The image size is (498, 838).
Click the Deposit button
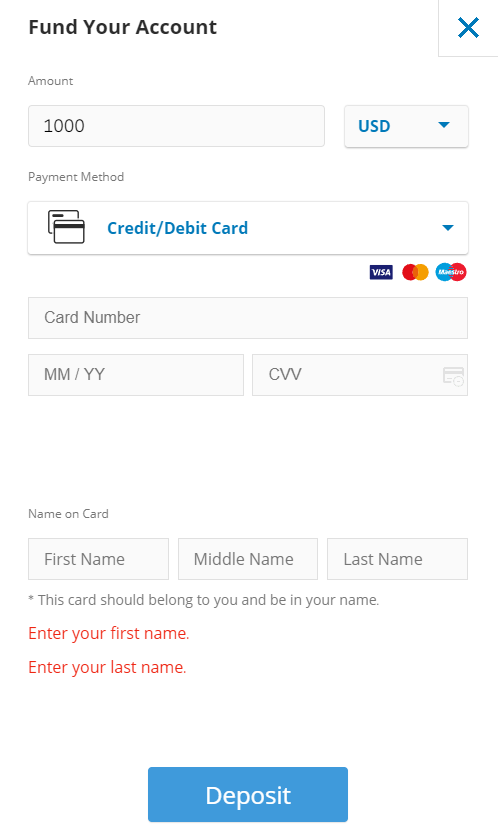(x=248, y=795)
